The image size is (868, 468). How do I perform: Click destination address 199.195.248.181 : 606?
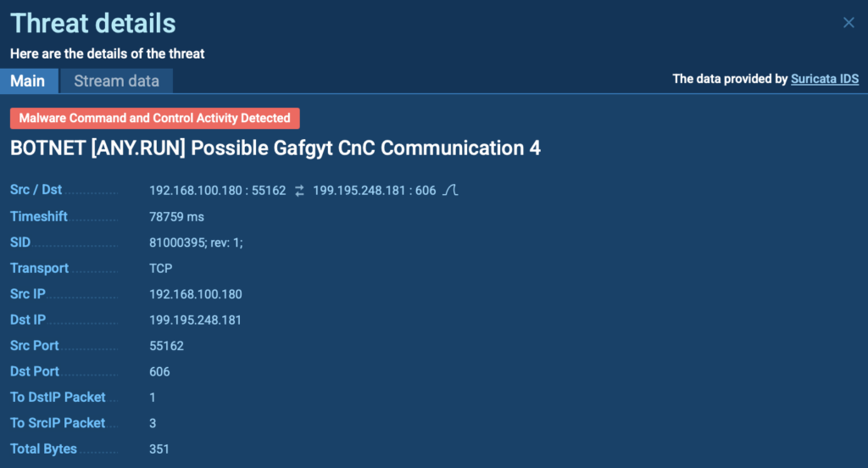pyautogui.click(x=374, y=191)
